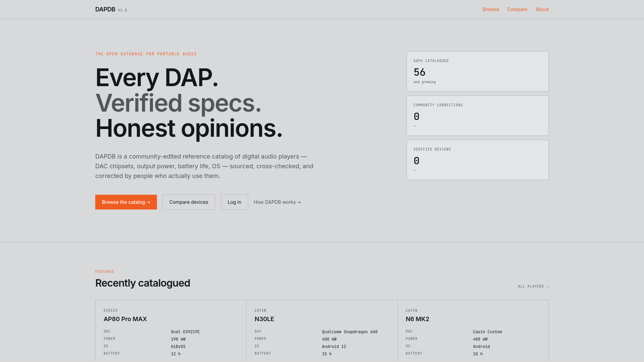Click the Browse the catalog button

[126, 202]
